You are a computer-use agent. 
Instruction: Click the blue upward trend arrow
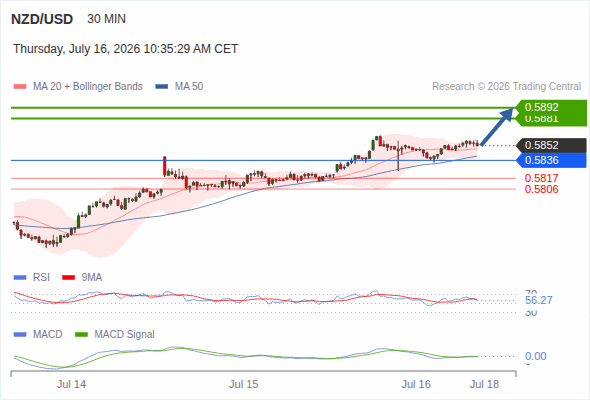497,127
